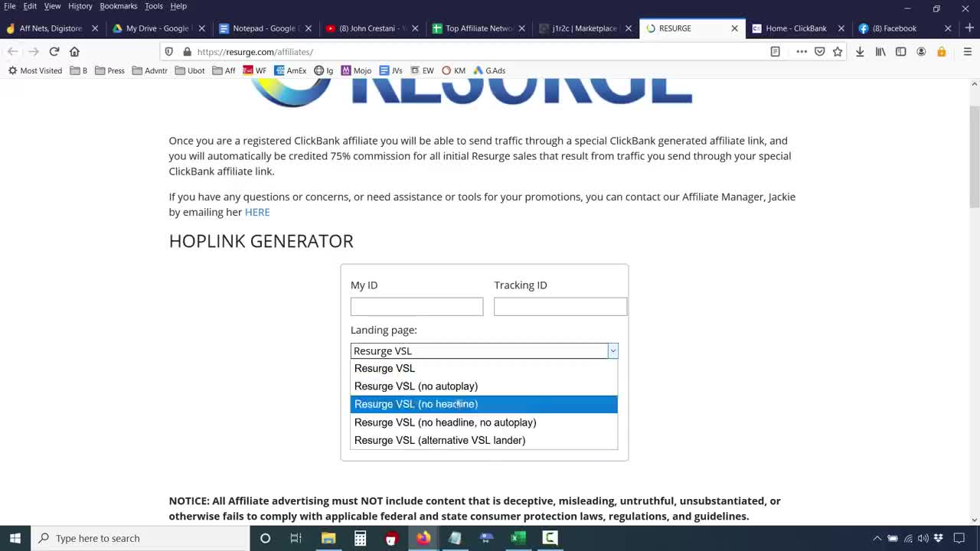Open the History menu
The image size is (980, 551).
80,6
